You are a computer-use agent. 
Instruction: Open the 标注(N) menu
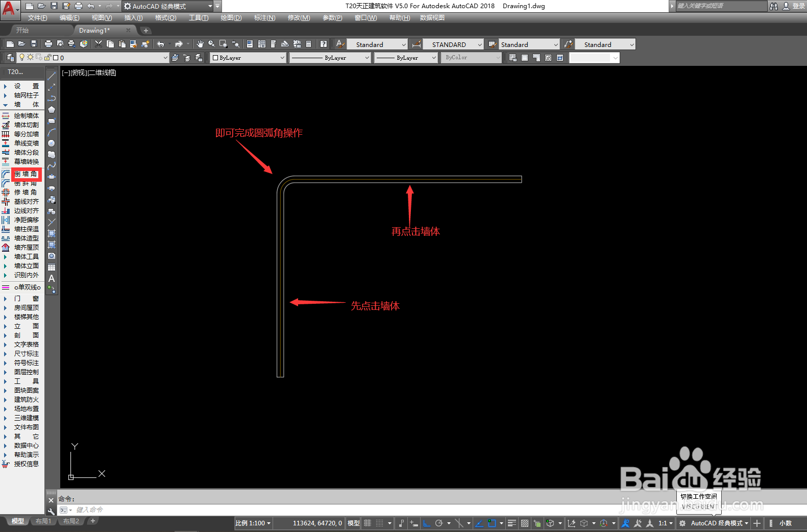[x=265, y=18]
